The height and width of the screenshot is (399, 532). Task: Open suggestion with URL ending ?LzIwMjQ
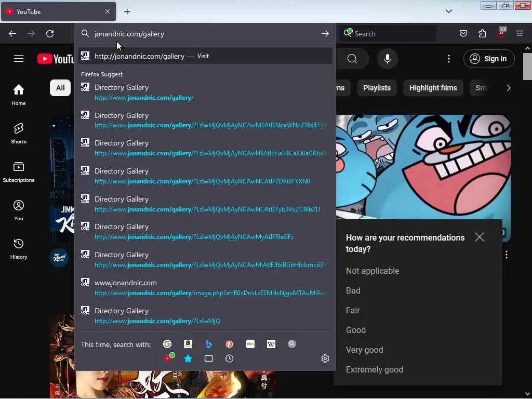(205, 315)
